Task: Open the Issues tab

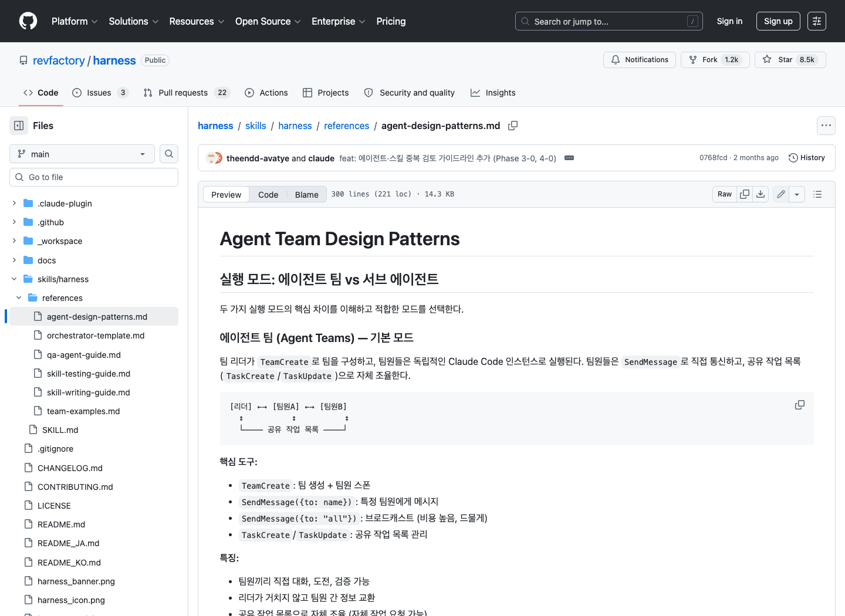Action: coord(100,93)
